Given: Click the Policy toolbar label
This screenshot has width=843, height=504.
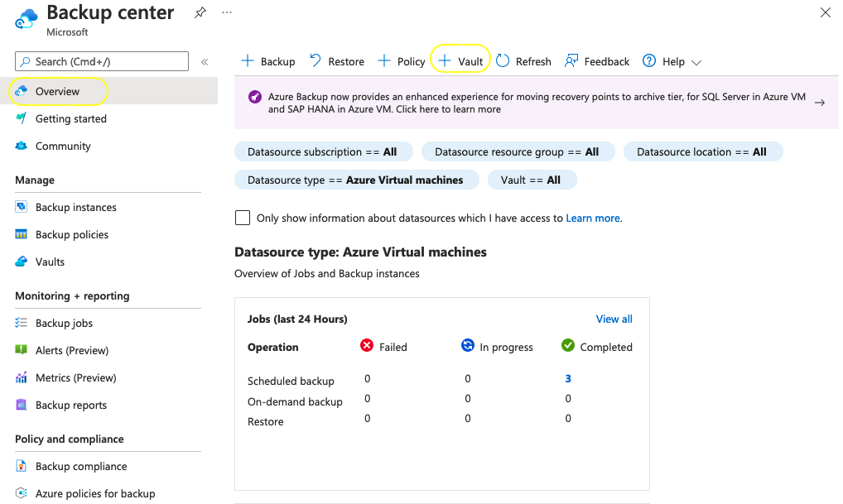Looking at the screenshot, I should [x=412, y=62].
